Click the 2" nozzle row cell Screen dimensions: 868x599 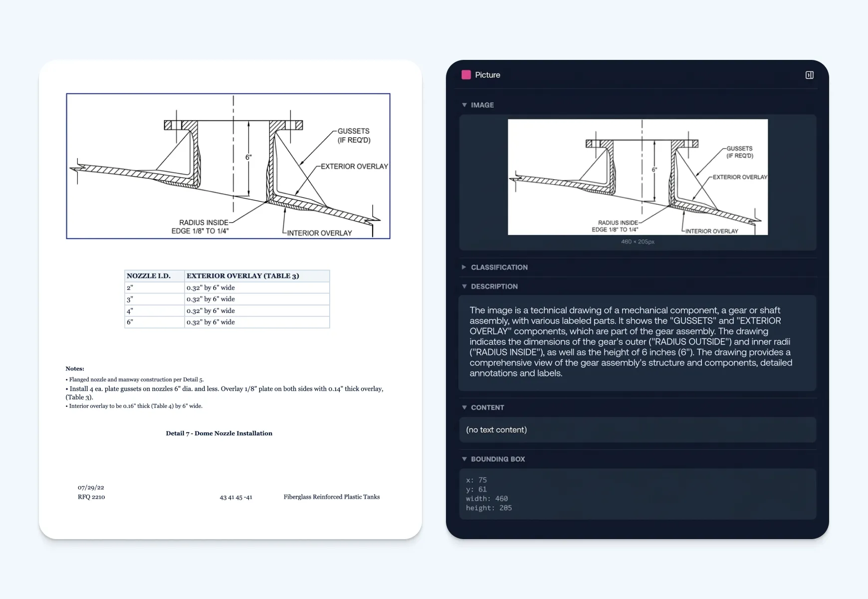pyautogui.click(x=154, y=288)
